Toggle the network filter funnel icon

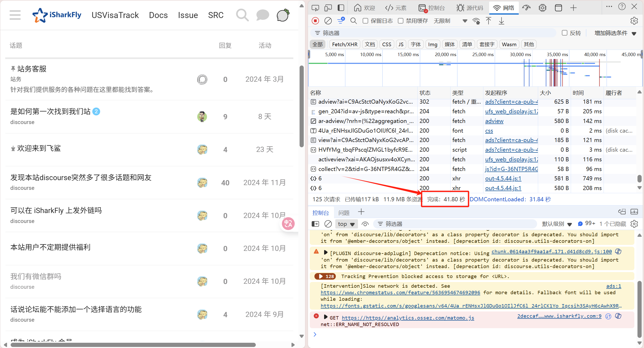pyautogui.click(x=341, y=20)
